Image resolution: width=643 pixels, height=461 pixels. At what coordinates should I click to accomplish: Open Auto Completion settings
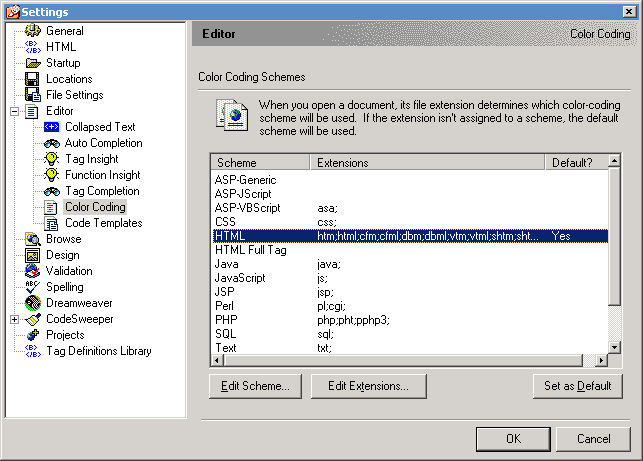coord(104,143)
